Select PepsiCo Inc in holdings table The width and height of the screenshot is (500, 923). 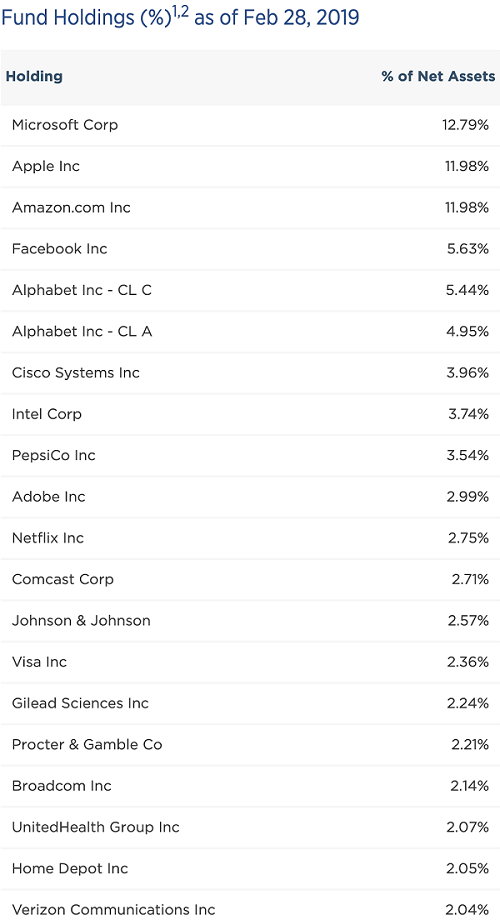coord(54,456)
